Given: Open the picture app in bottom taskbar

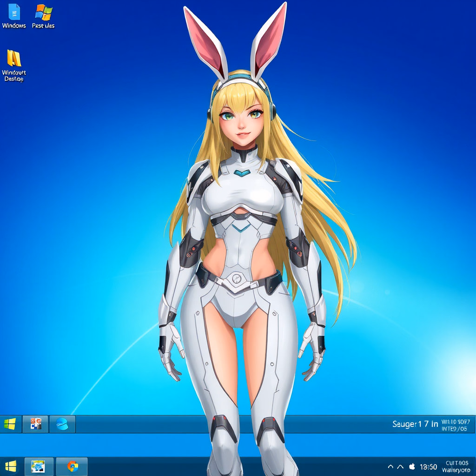Looking at the screenshot, I should point(37,466).
